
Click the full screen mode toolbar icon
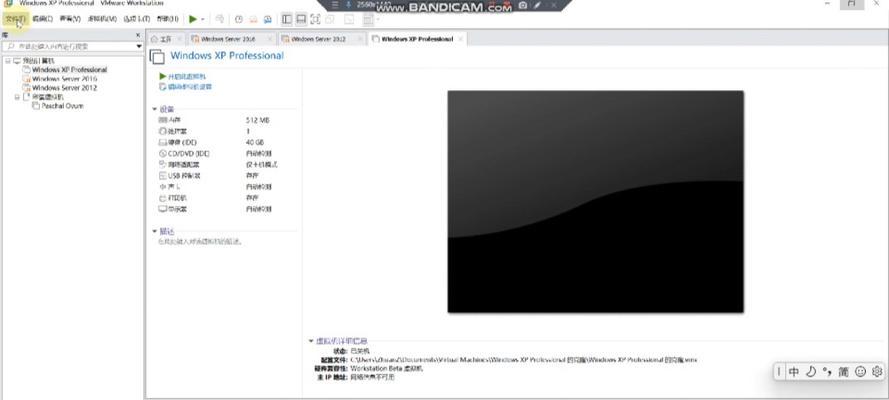[315, 19]
